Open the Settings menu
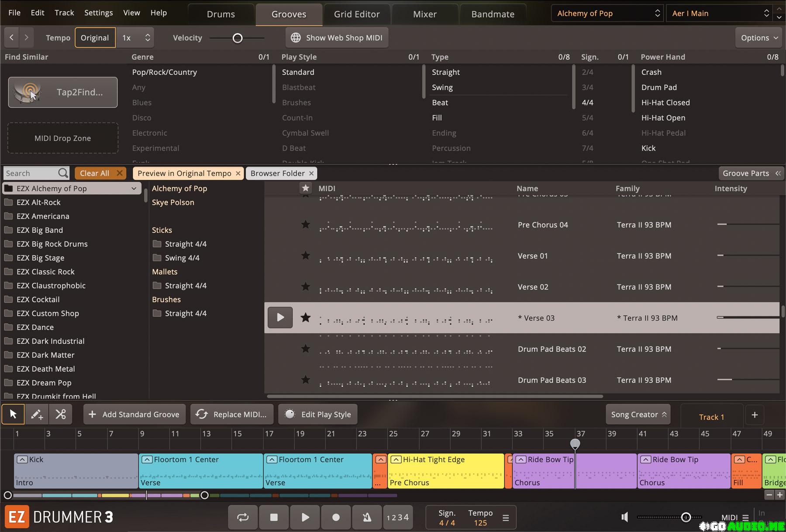Viewport: 786px width, 532px height. [98, 13]
